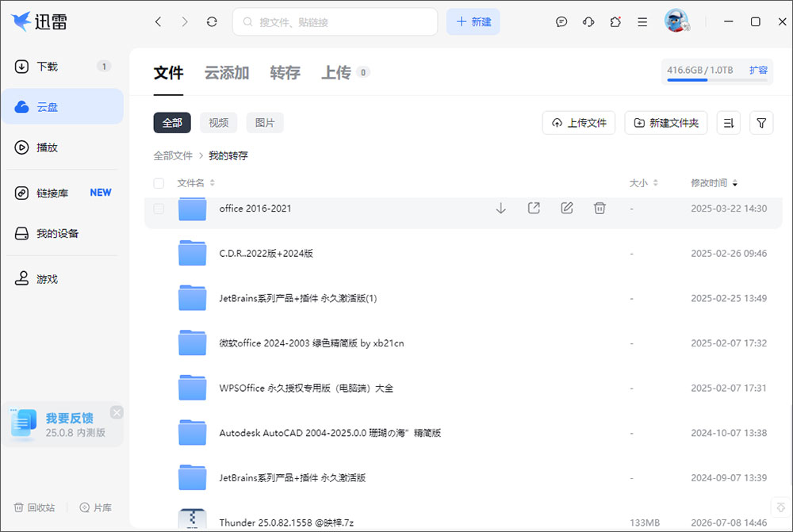The height and width of the screenshot is (532, 793).
Task: Click 扩容 to expand storage
Action: click(758, 70)
